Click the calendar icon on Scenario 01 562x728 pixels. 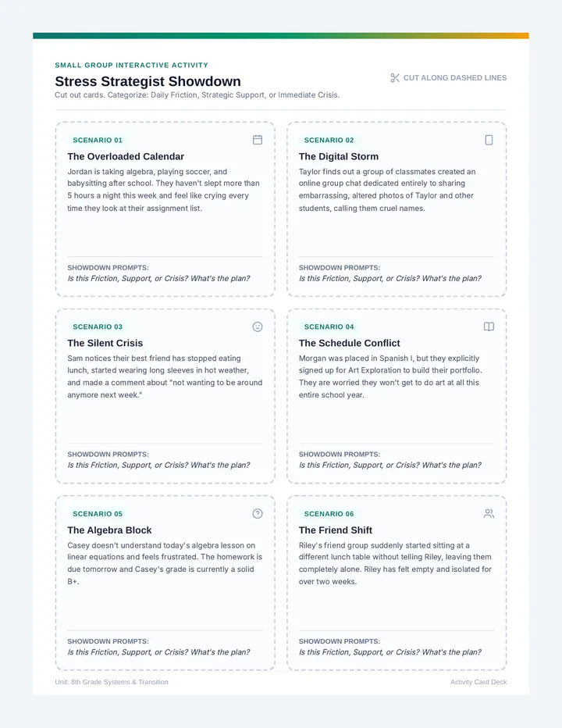tap(258, 140)
